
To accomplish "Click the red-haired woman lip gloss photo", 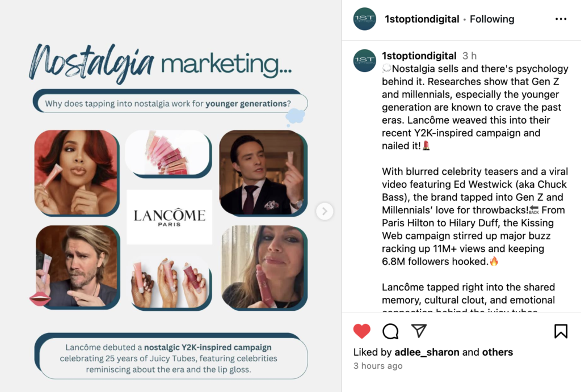I will click(x=77, y=172).
